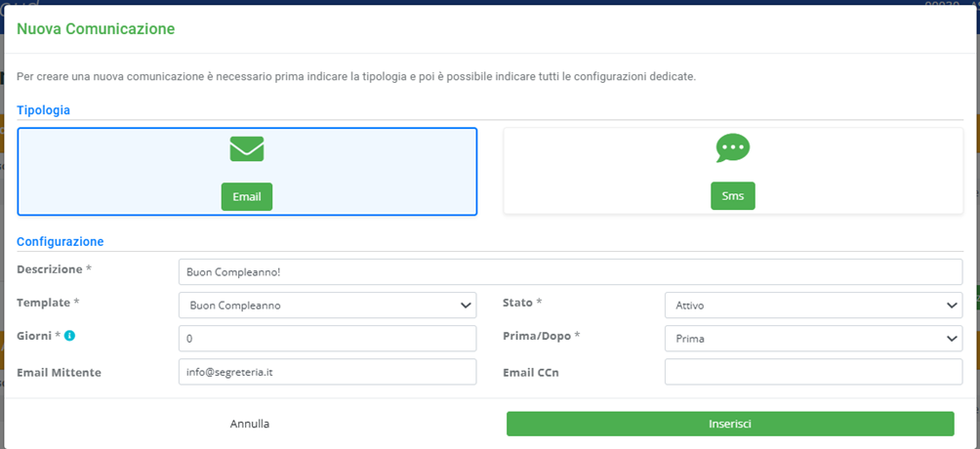The height and width of the screenshot is (449, 980).
Task: Expand the Stato dropdown
Action: point(812,306)
